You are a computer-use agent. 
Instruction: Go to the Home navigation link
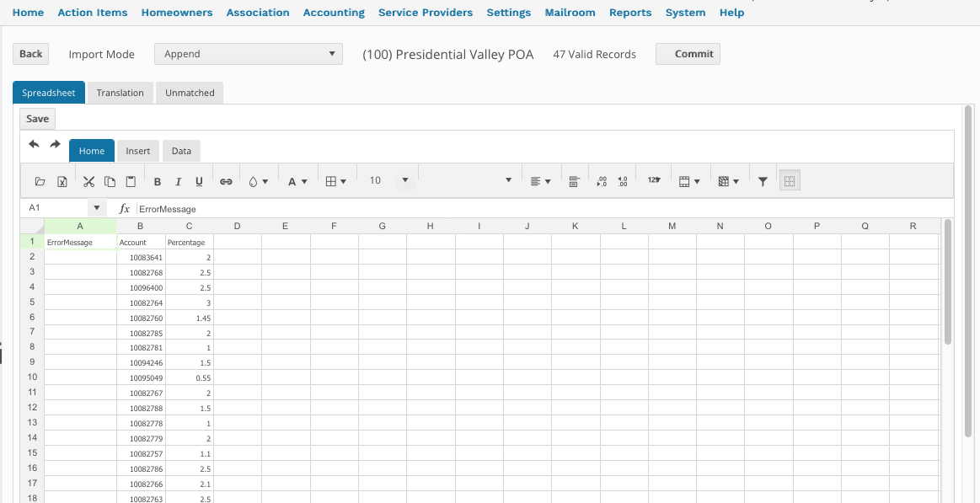(x=28, y=13)
